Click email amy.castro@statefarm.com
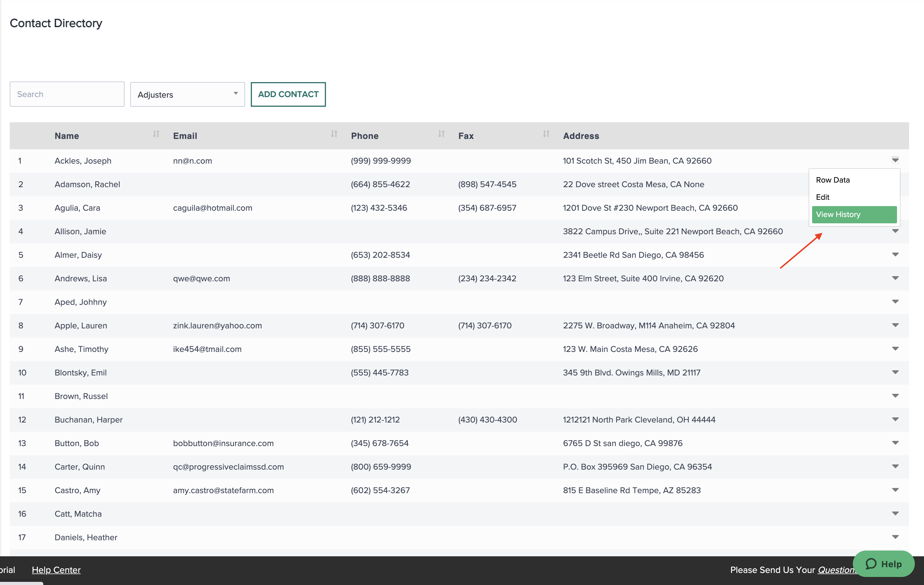 pos(223,491)
